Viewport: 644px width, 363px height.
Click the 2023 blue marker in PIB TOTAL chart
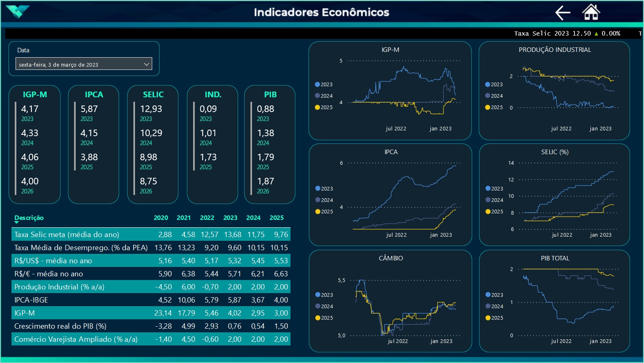coord(488,295)
